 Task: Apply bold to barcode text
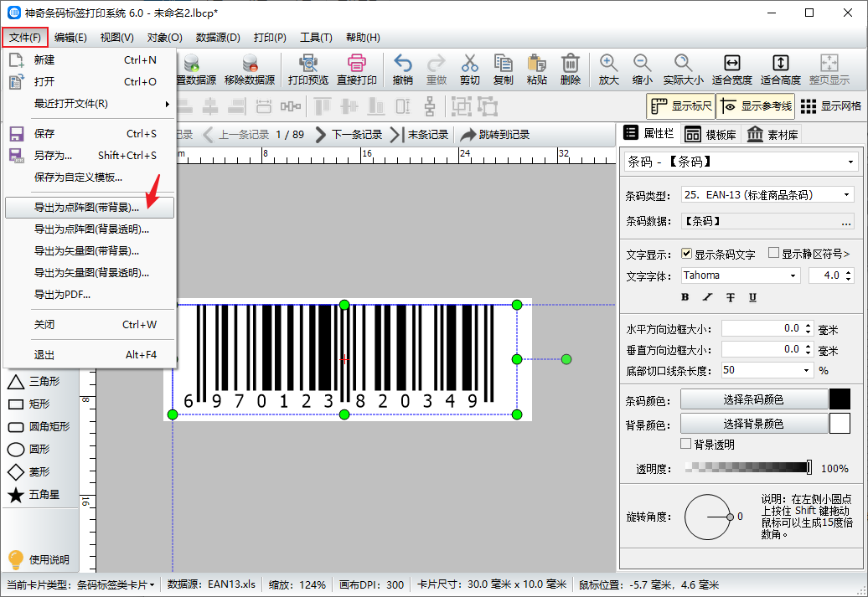(685, 297)
